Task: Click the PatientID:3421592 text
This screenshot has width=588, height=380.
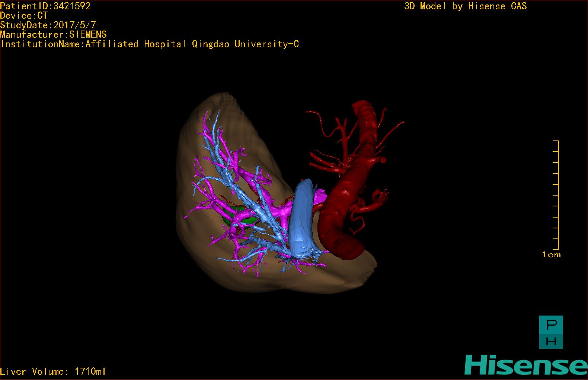Action: 45,6
